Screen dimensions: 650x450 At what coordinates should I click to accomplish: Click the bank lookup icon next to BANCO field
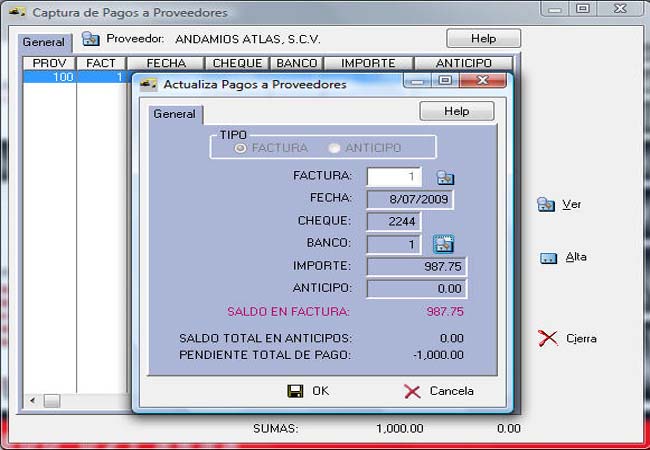(444, 244)
